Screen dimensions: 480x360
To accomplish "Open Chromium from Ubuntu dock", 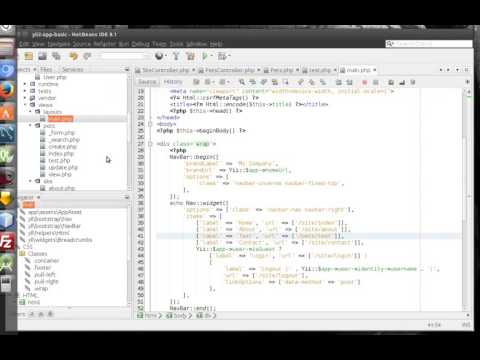I will tap(7, 70).
